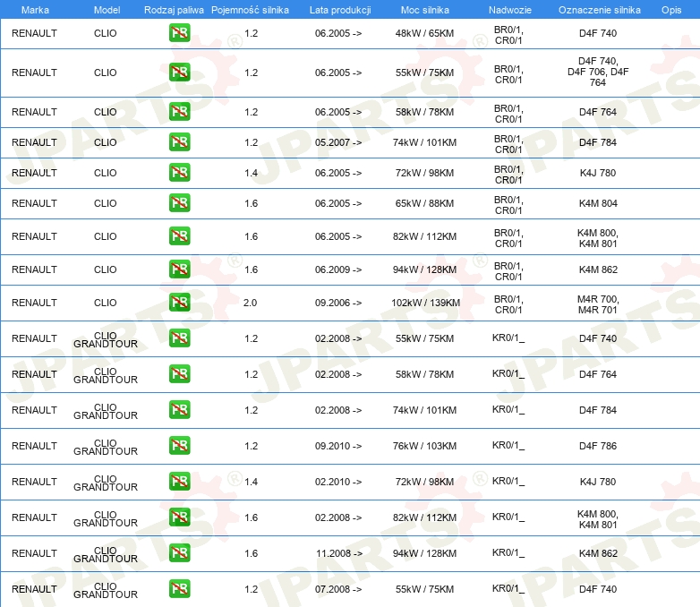Select the 102kW / 139KM power cell
Viewport: 700px width, 607px height.
tap(425, 303)
